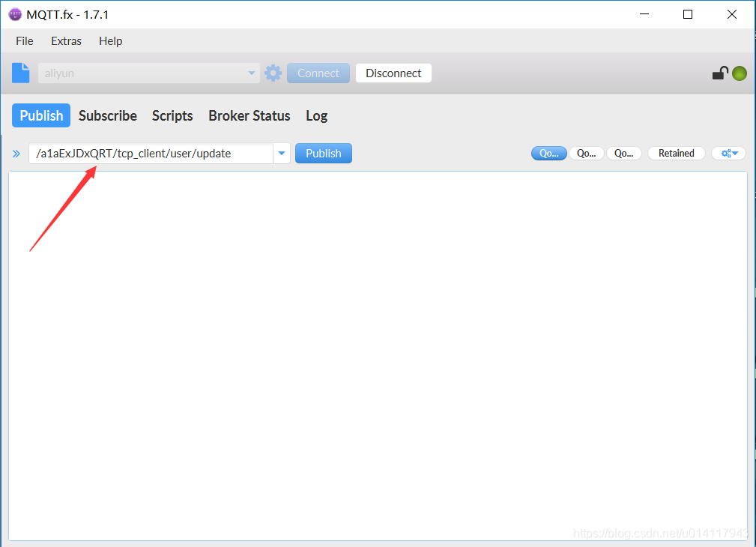Open the publish options gears dropdown
The width and height of the screenshot is (756, 547).
click(x=729, y=154)
